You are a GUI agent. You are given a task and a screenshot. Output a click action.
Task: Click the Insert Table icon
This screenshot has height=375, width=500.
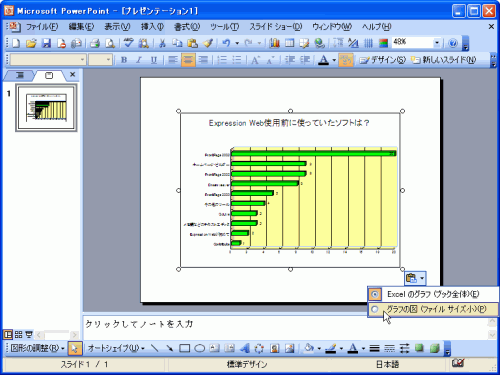coord(289,43)
